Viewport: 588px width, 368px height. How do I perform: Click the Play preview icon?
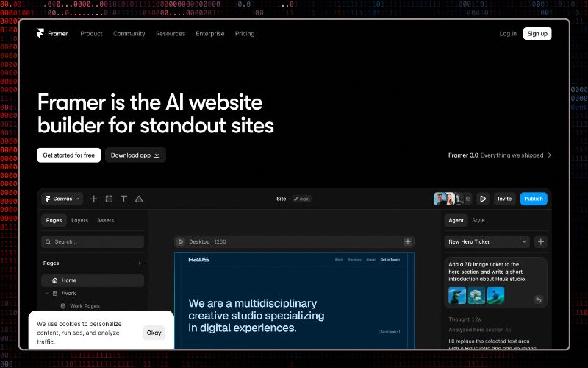tap(483, 199)
